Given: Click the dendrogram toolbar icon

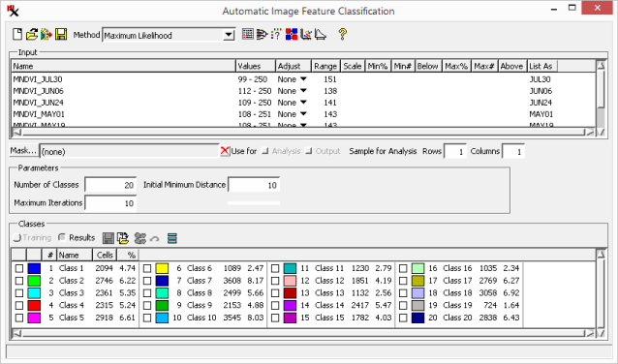Looking at the screenshot, I should click(262, 34).
